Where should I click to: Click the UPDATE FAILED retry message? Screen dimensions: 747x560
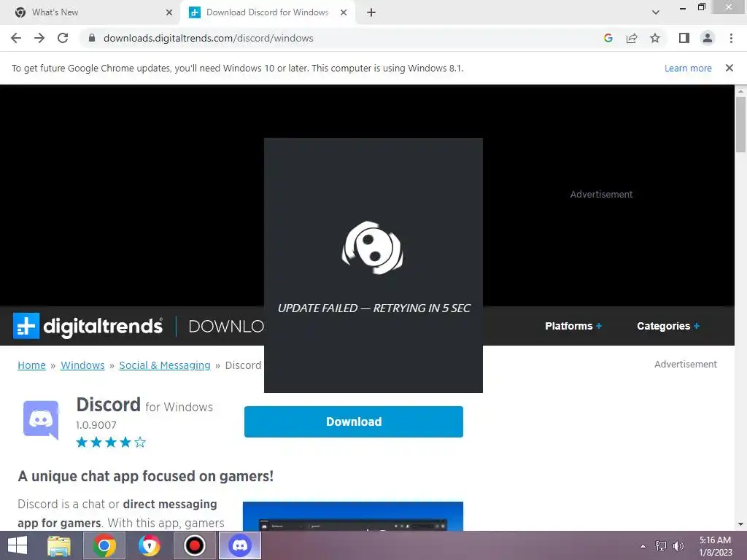(x=374, y=308)
